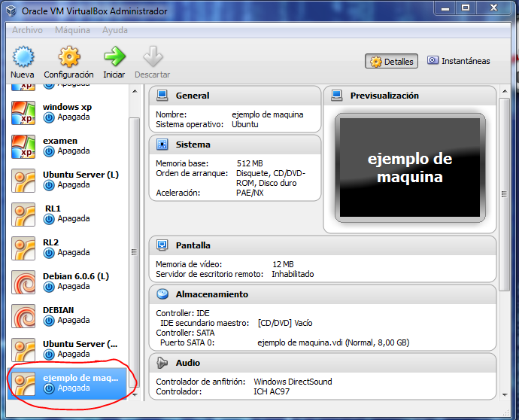Select the second Ubuntu Server (... entry icon
Screen dimensions: 519x420
23,350
